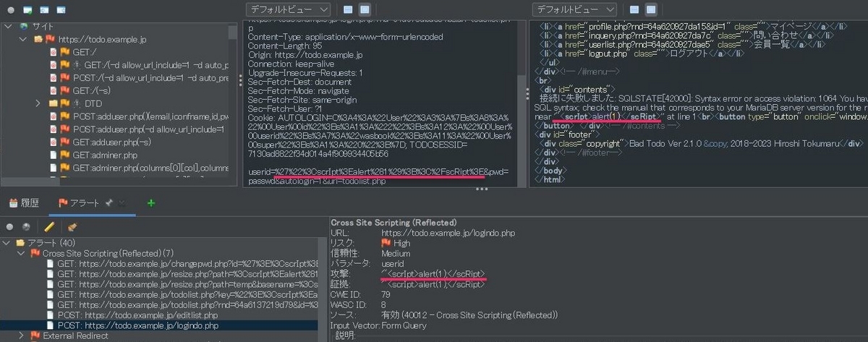Select POST:adduser.php()(email,iconfname node
Image resolution: width=868 pixels, height=342 pixels.
(x=140, y=116)
